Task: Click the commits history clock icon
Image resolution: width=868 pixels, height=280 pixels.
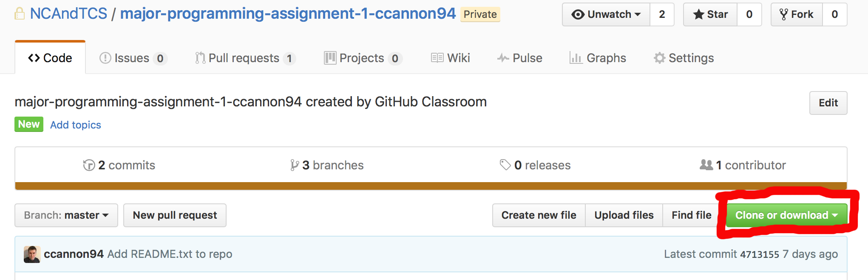Action: (x=89, y=165)
